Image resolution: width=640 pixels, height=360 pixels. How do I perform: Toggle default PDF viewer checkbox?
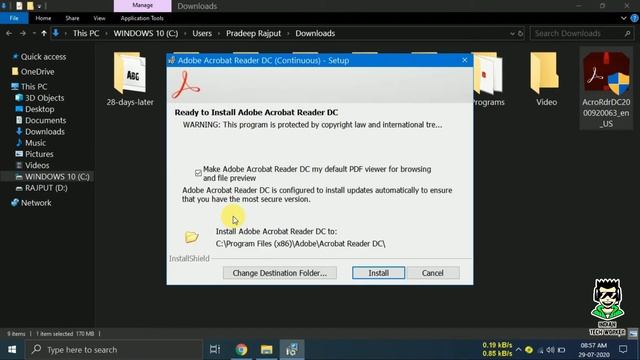[x=198, y=173]
